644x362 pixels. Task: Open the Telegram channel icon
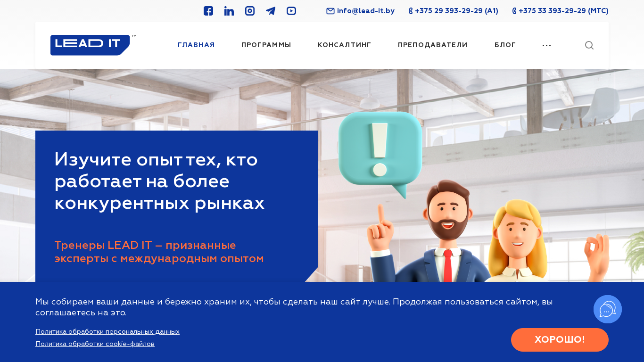271,11
